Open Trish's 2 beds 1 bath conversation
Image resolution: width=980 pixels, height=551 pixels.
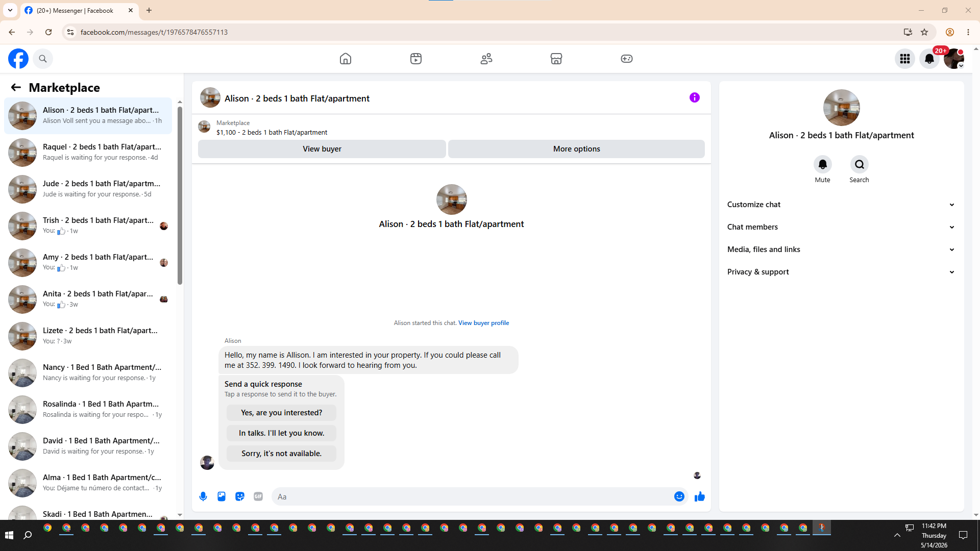pos(88,226)
